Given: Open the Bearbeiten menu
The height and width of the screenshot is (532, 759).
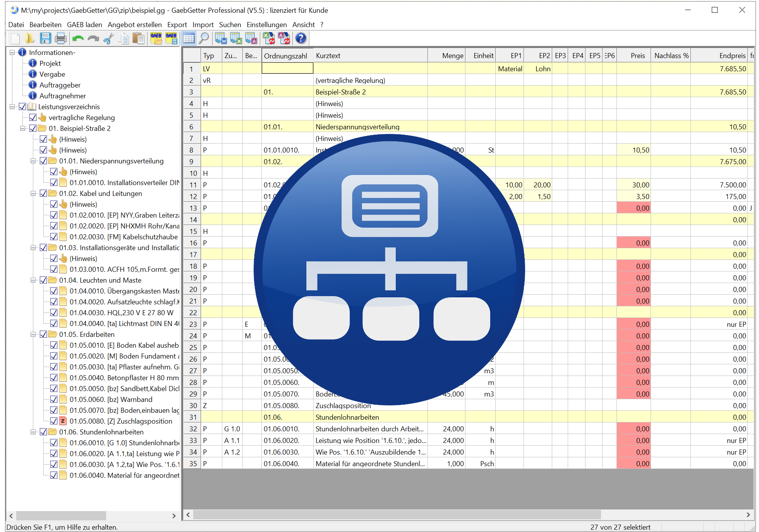Looking at the screenshot, I should click(x=45, y=25).
